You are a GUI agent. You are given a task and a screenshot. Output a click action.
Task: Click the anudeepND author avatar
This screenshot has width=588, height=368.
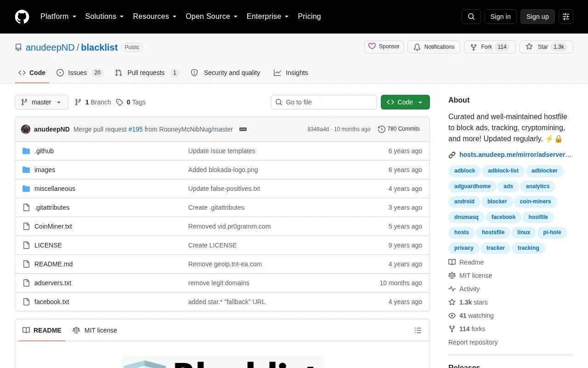pyautogui.click(x=26, y=129)
